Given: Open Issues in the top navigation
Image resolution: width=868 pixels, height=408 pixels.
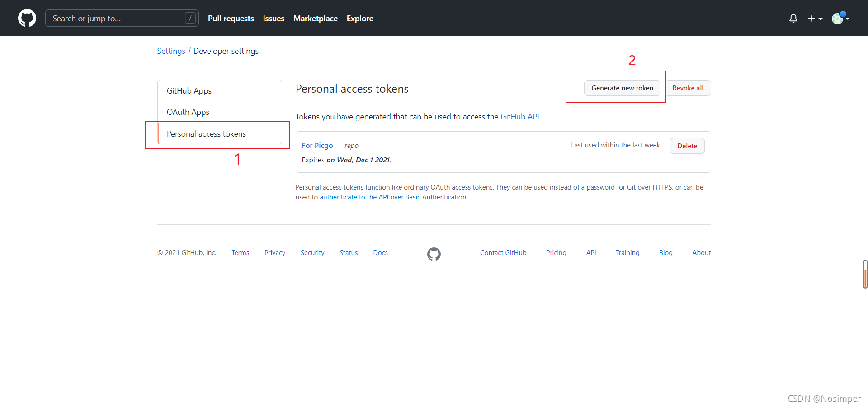Looking at the screenshot, I should [274, 19].
